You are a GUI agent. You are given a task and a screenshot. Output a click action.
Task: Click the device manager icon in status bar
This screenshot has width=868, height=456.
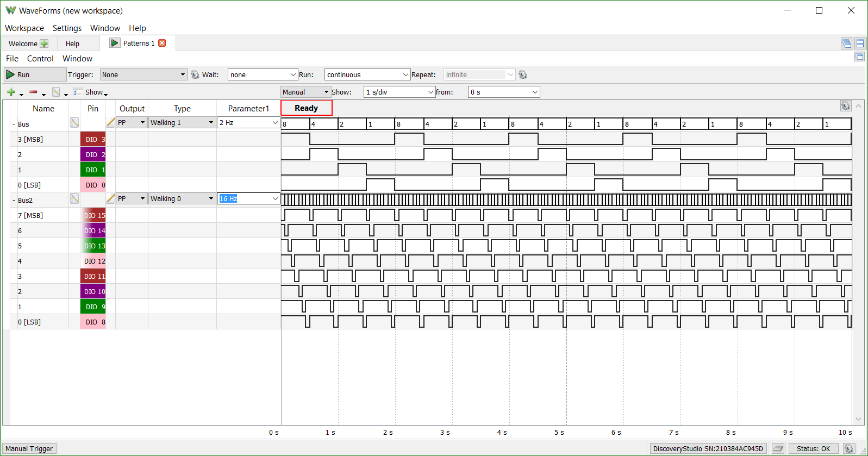pyautogui.click(x=778, y=448)
